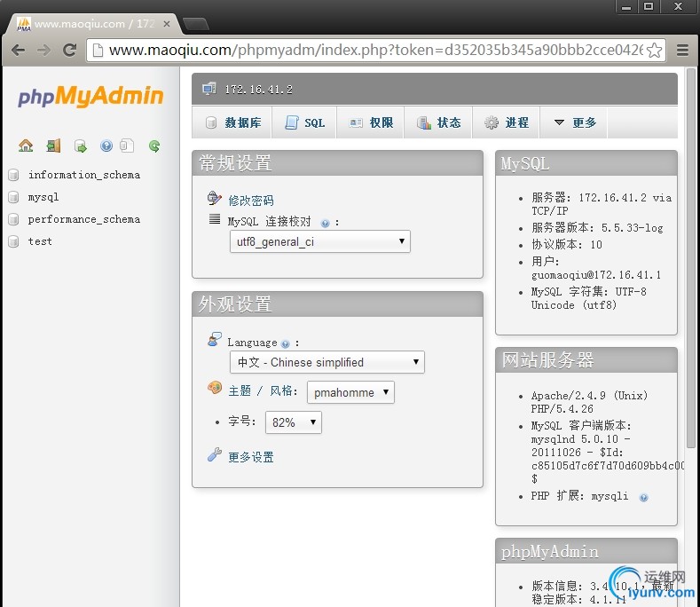Click the server icon next to 172.16.41.2
This screenshot has height=607, width=700.
208,89
